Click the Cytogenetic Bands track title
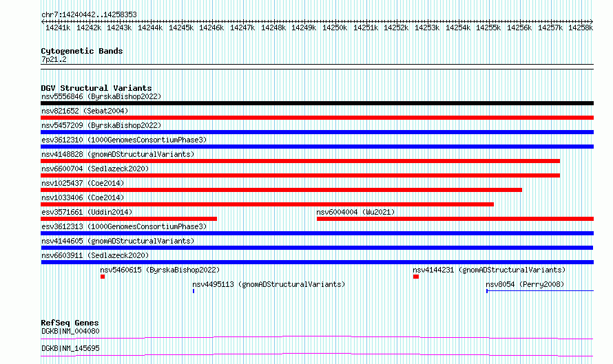Screen dimensions: 613x364 click(x=82, y=51)
